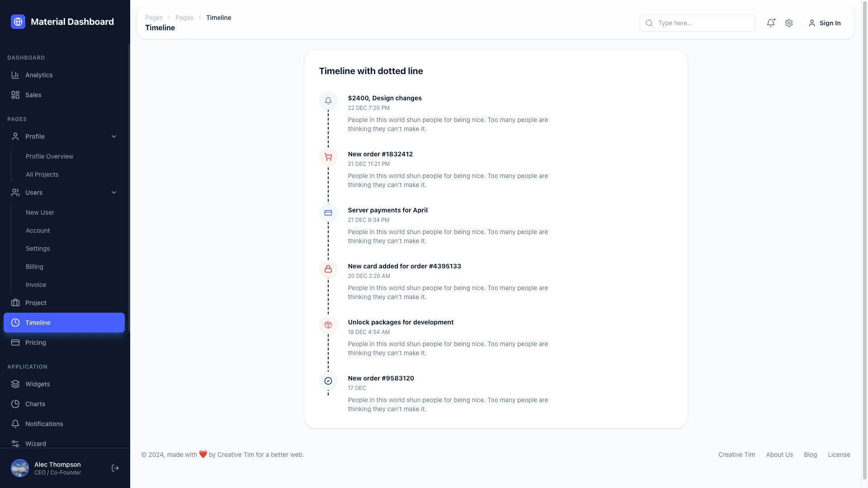Select the Widgets stack icon
The width and height of the screenshot is (868, 488).
15,384
